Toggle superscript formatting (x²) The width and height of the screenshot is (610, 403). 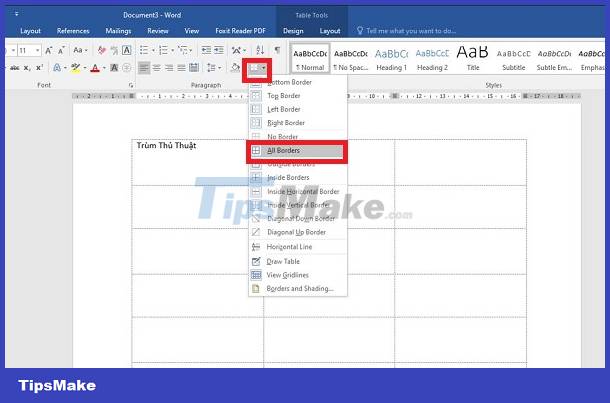click(x=39, y=68)
